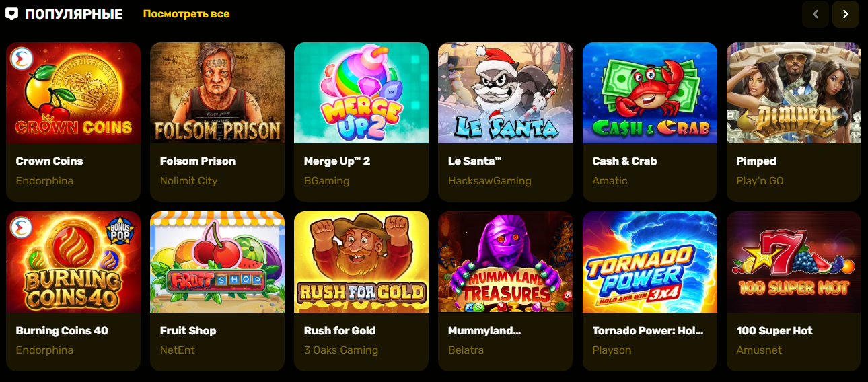The height and width of the screenshot is (382, 868).
Task: Open the Cash & Crab game thumbnail
Action: pos(650,93)
